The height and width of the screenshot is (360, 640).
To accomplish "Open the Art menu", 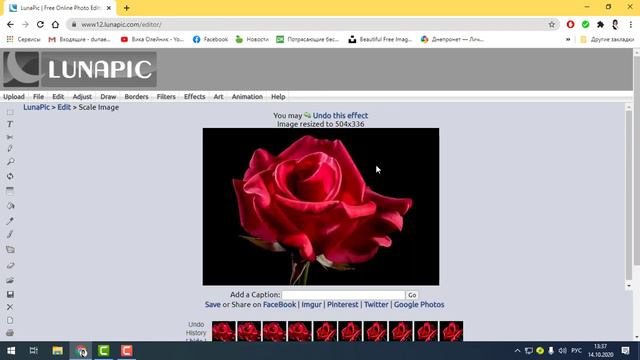I will (x=218, y=97).
